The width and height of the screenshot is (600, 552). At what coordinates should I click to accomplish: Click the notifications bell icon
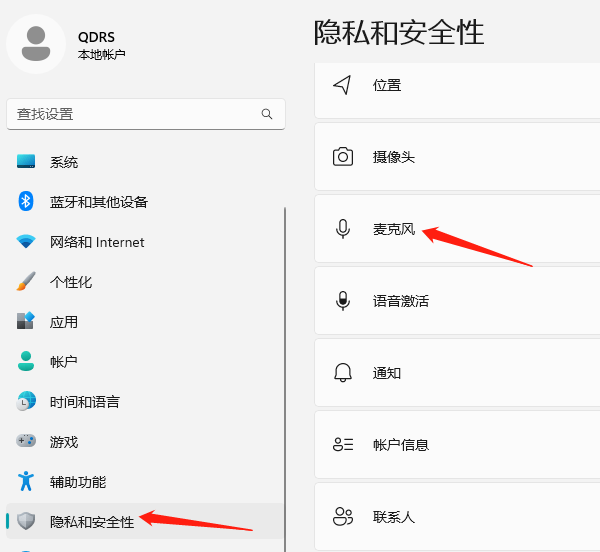click(343, 373)
